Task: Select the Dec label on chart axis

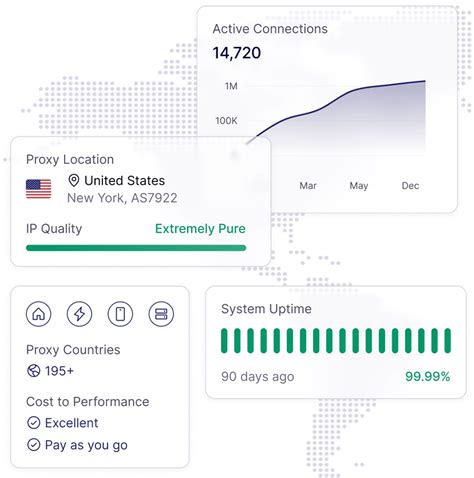Action: point(410,186)
